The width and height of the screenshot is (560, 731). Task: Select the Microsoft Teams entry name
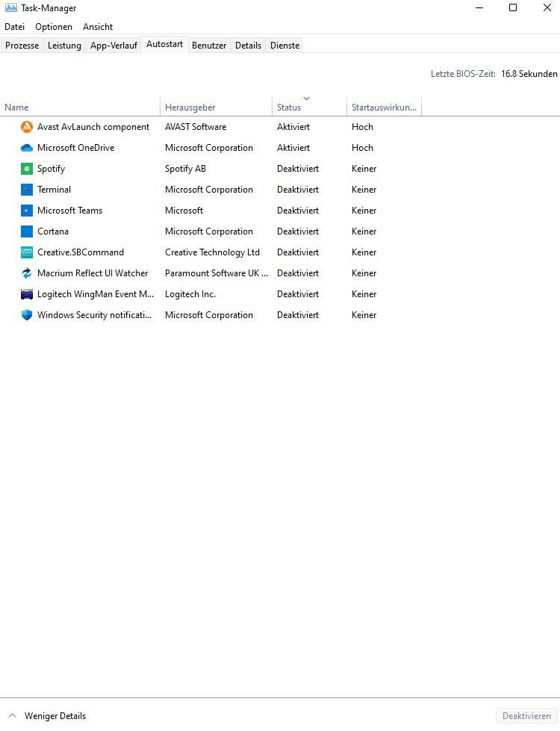[69, 211]
